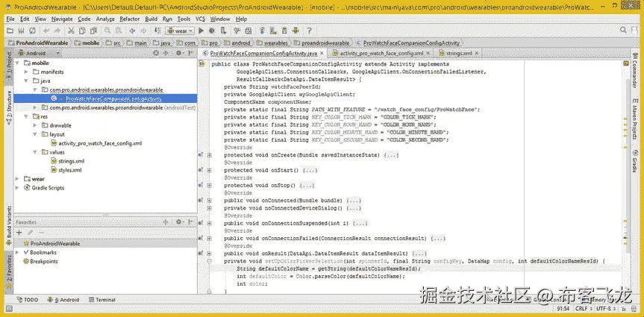Image resolution: width=644 pixels, height=317 pixels.
Task: Click the Replace icon in toolbar
Action: [119, 31]
